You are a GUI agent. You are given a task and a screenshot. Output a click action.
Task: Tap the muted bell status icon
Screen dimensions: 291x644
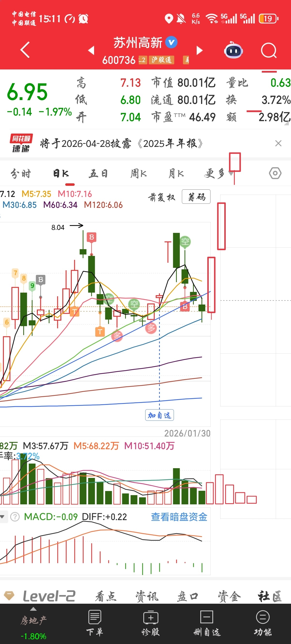pos(181,19)
